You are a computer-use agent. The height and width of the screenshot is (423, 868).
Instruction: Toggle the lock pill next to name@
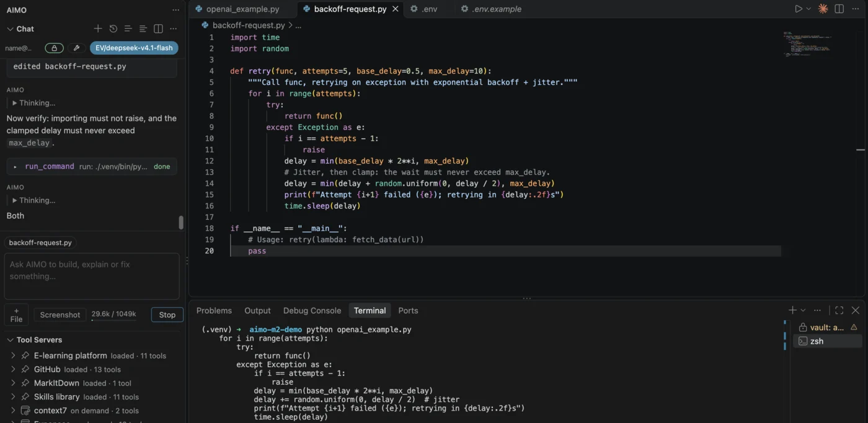[x=54, y=48]
